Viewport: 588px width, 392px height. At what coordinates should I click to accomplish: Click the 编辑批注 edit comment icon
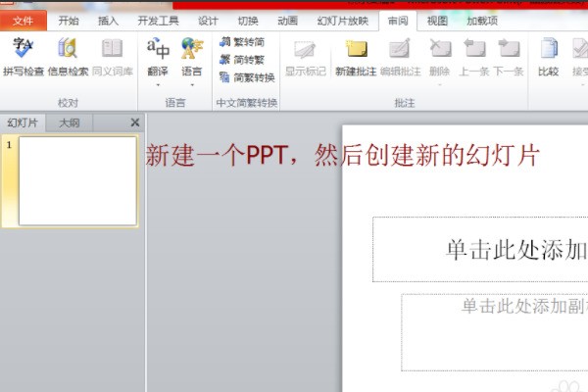click(x=400, y=49)
